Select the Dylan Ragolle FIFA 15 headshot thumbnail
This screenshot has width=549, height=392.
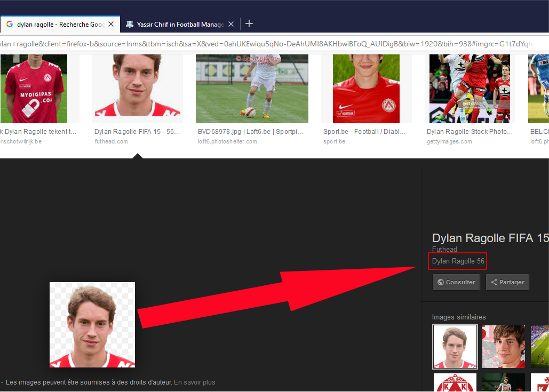(138, 85)
